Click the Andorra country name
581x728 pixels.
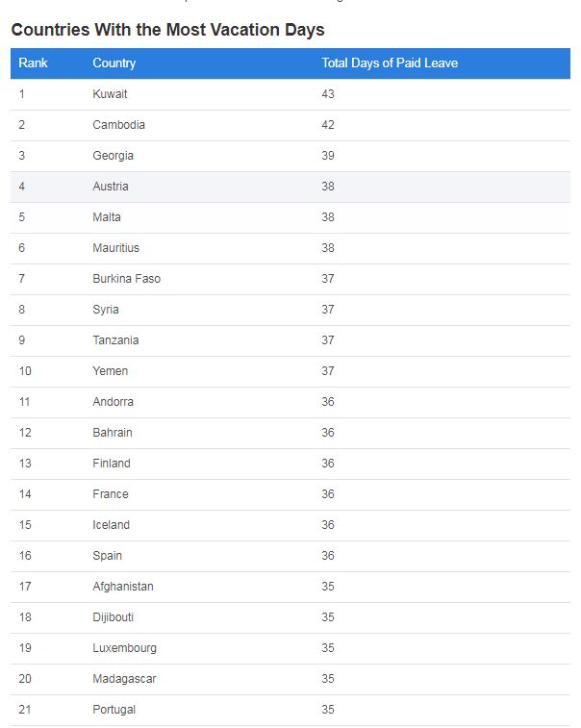click(x=113, y=402)
